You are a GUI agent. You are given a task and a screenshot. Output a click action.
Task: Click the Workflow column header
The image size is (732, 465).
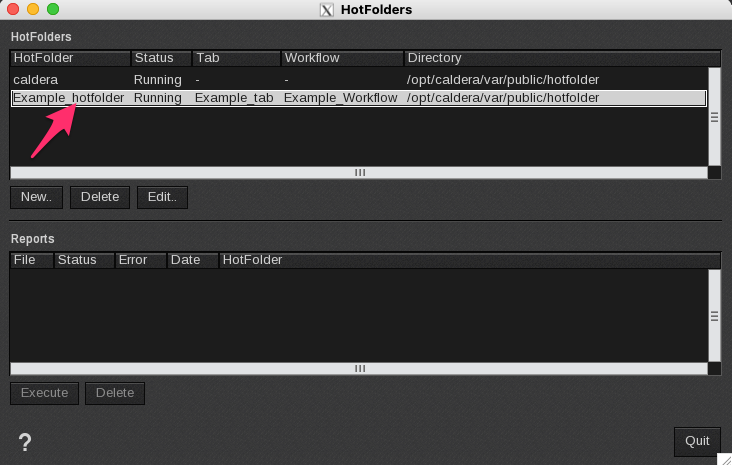pyautogui.click(x=342, y=58)
